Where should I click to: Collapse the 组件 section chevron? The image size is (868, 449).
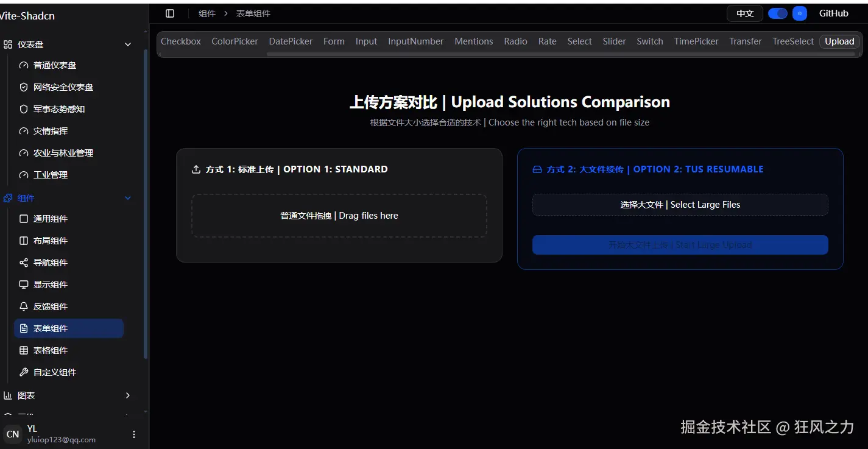tap(128, 197)
